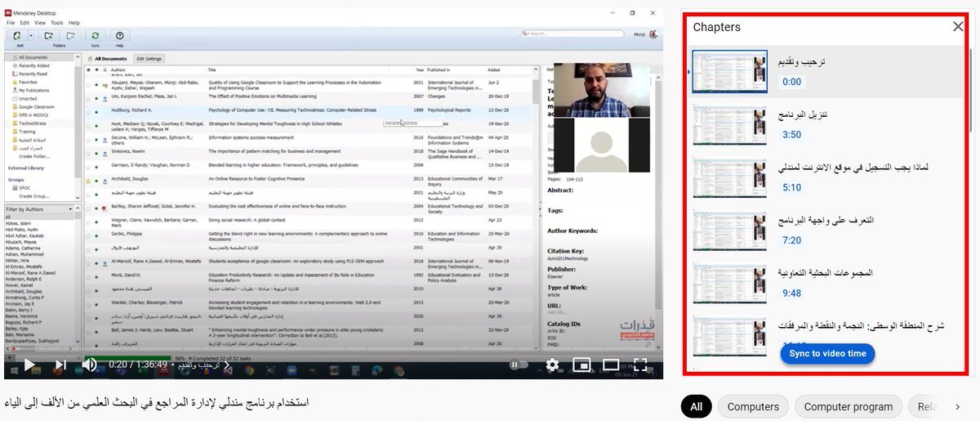Click the Play button in the video player
Image resolution: width=980 pixels, height=421 pixels.
29,365
